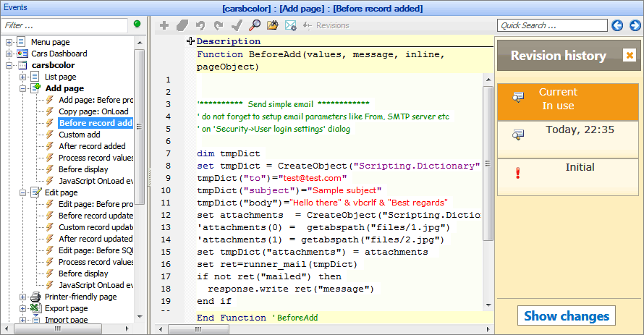644x335 pixels.
Task: Click code editor scroll down arrow
Action: coord(488,305)
